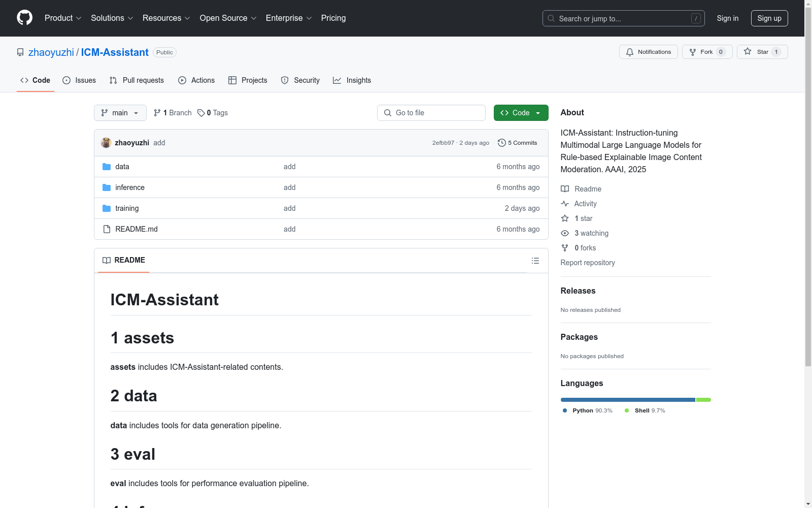
Task: Open the ICM-Assistant repository link
Action: coord(115,52)
